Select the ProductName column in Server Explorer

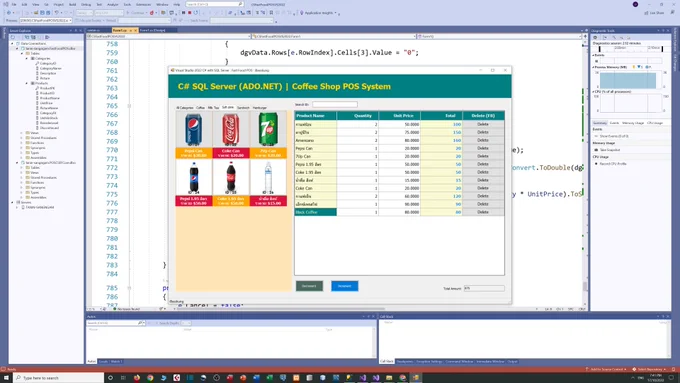coord(50,98)
